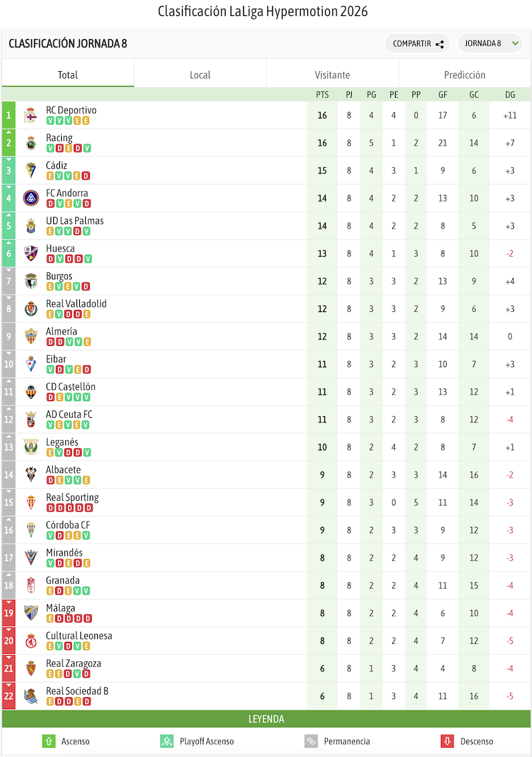The height and width of the screenshot is (757, 532).
Task: Switch to the Local tab
Action: tap(200, 75)
